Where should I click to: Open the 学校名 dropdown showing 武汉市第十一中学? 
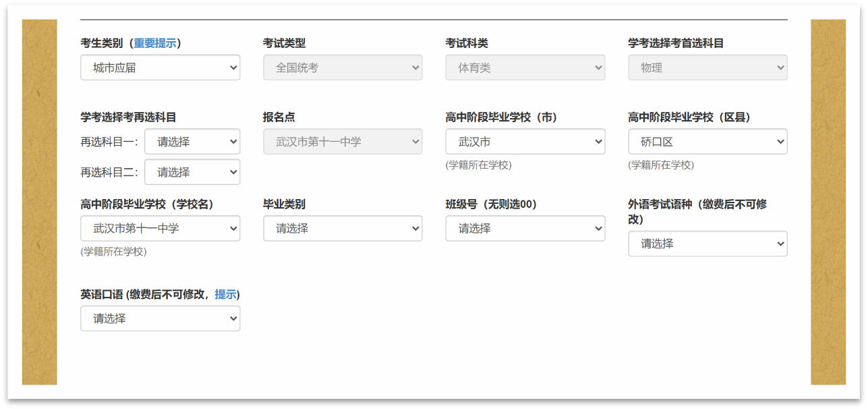pyautogui.click(x=160, y=228)
